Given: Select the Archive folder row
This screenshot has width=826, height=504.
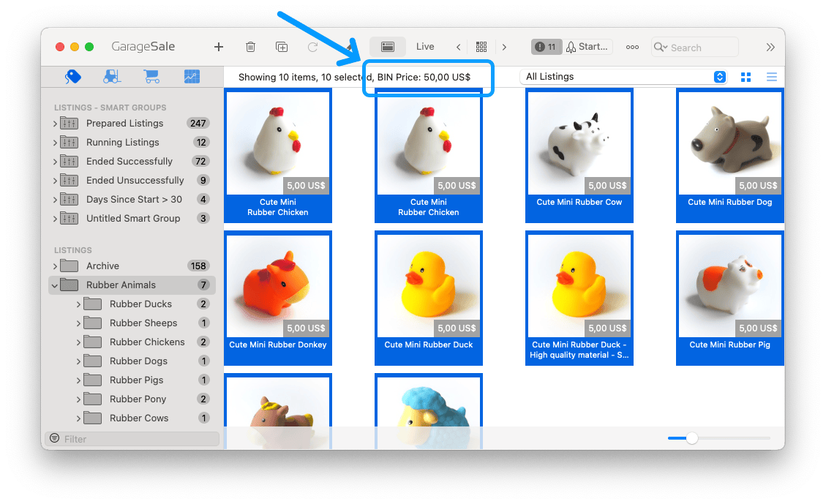Looking at the screenshot, I should click(x=132, y=266).
